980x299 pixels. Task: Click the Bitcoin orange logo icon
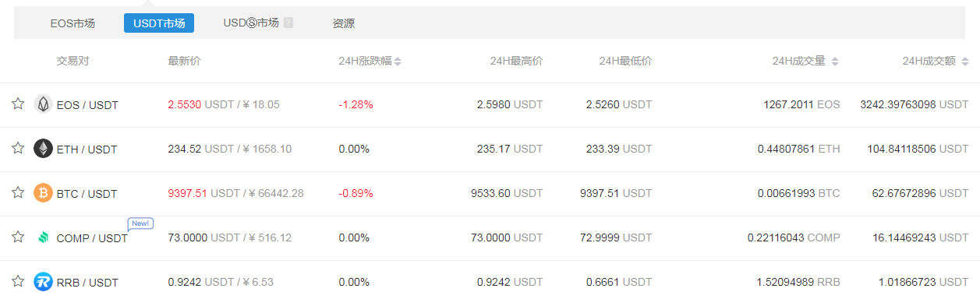click(x=44, y=193)
